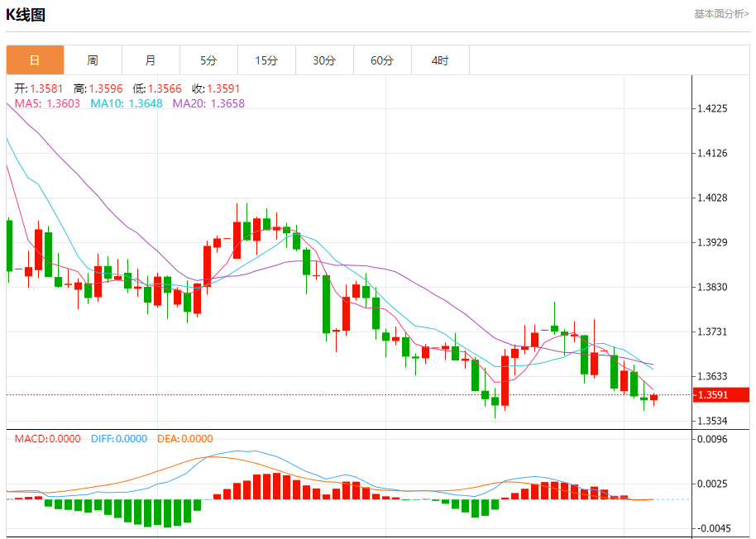Click the 0.0025 MACD axis label
Image resolution: width=756 pixels, height=539 pixels.
pos(713,484)
